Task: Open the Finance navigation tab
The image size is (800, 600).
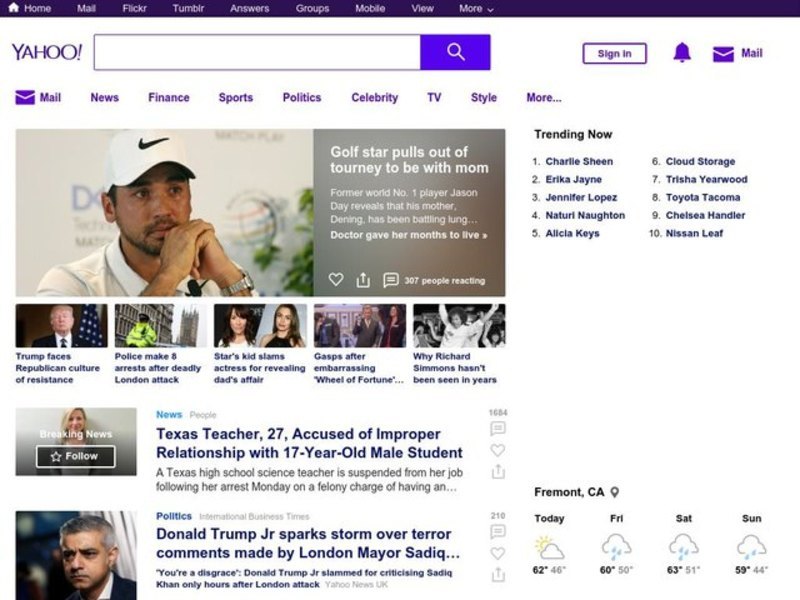Action: pyautogui.click(x=168, y=98)
